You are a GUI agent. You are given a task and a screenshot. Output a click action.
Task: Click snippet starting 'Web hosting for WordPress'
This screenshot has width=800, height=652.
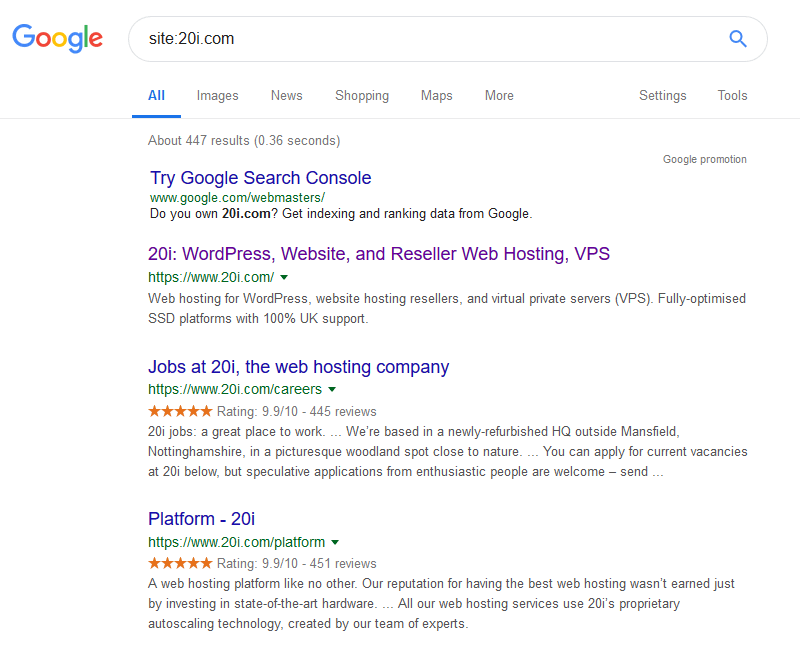(447, 308)
